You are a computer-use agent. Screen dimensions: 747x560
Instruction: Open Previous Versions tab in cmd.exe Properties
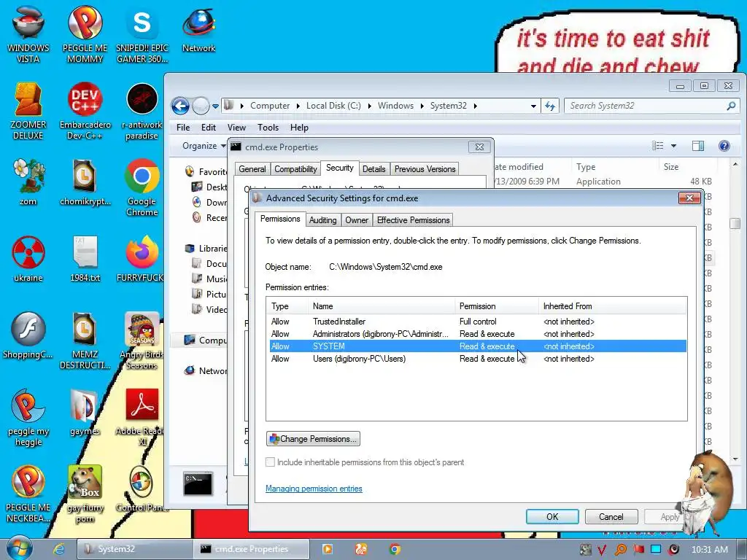[x=425, y=169]
